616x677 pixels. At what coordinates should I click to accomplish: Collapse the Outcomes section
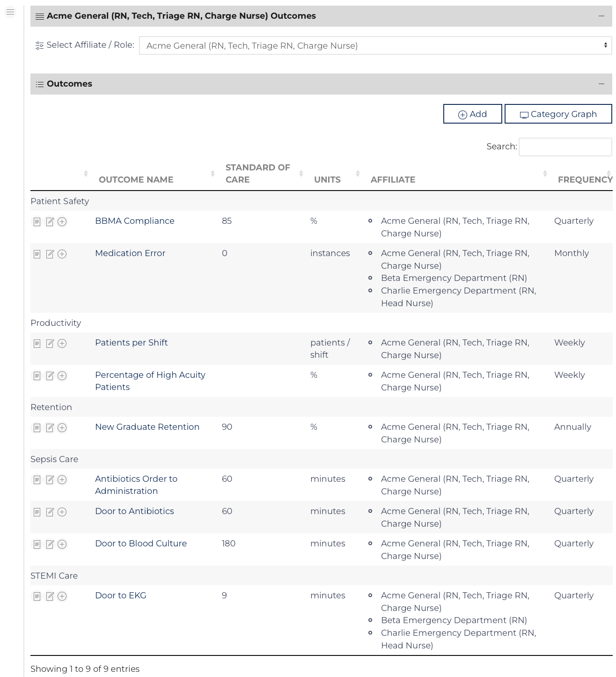tap(601, 84)
